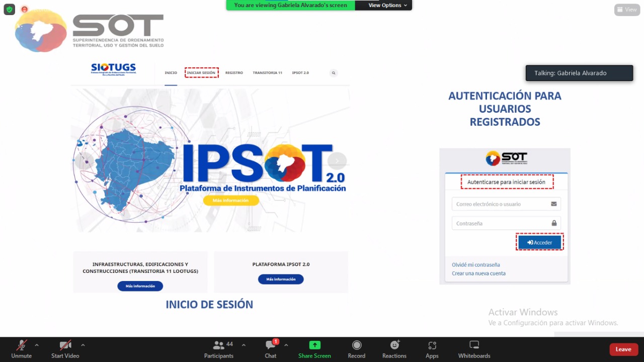This screenshot has width=644, height=362.
Task: Click the Participants icon in Zoom toolbar
Action: (219, 345)
